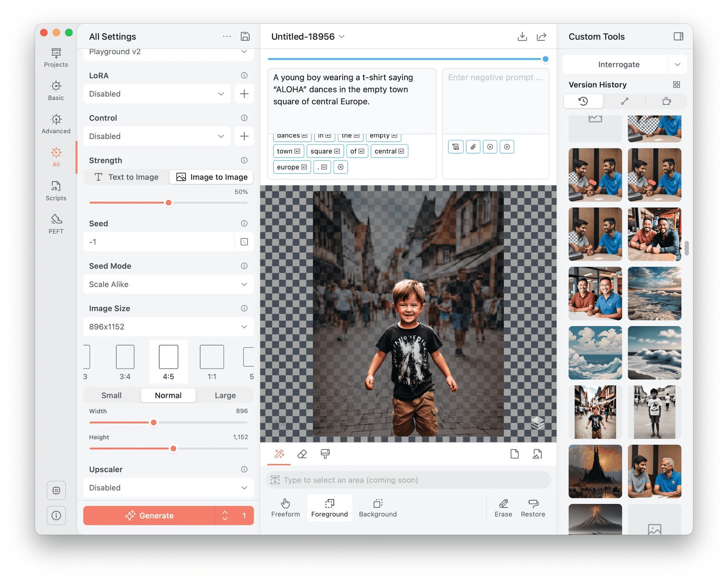Choose the 1:1 aspect ratio
728x581 pixels.
click(x=212, y=362)
